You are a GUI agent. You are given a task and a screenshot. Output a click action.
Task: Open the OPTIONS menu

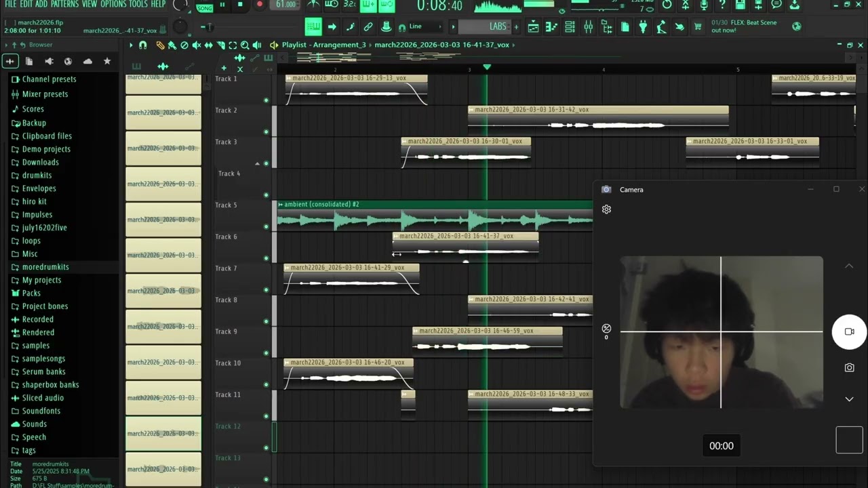coord(113,4)
